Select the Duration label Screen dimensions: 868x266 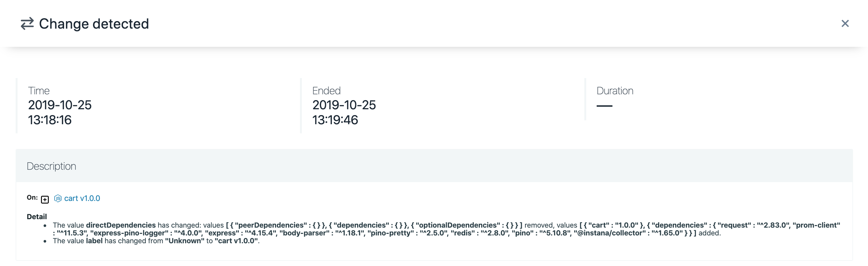(615, 91)
